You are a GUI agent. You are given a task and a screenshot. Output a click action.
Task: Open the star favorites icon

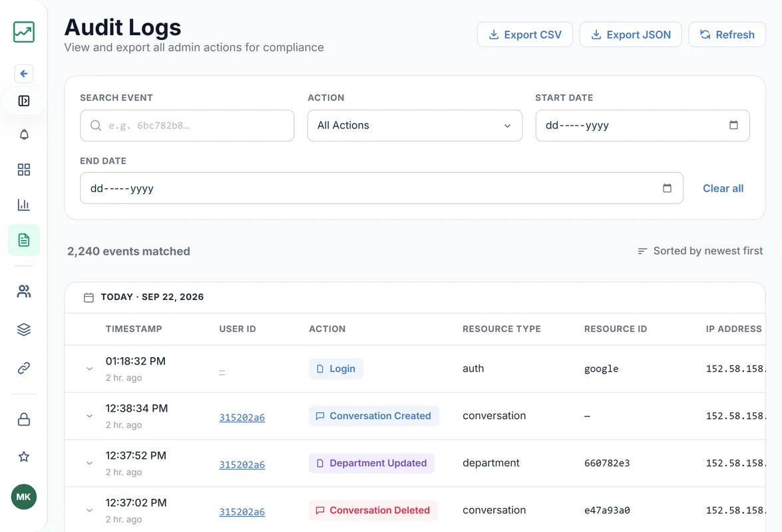(24, 457)
